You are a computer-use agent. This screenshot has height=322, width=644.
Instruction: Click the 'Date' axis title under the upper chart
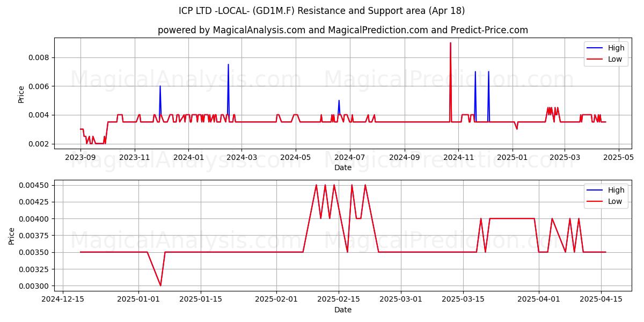[x=343, y=167]
